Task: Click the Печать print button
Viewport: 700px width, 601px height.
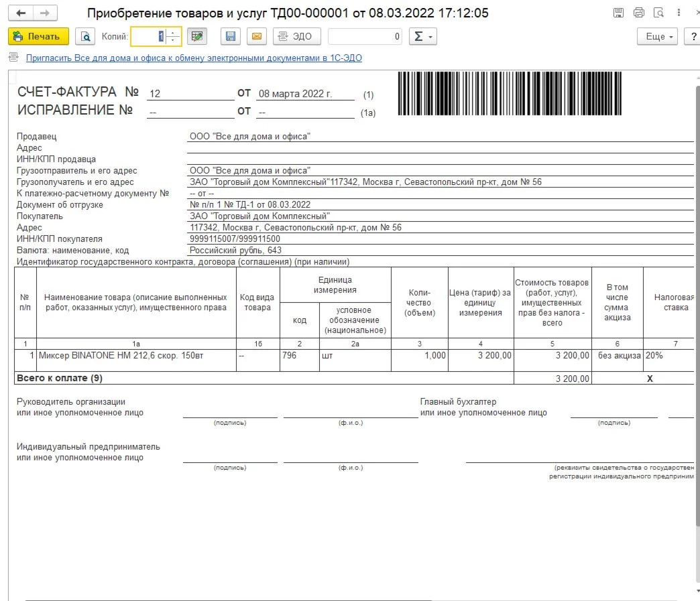Action: (x=38, y=36)
